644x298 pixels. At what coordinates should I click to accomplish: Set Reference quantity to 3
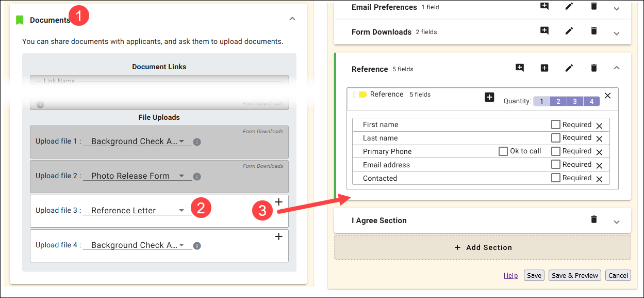click(x=575, y=101)
